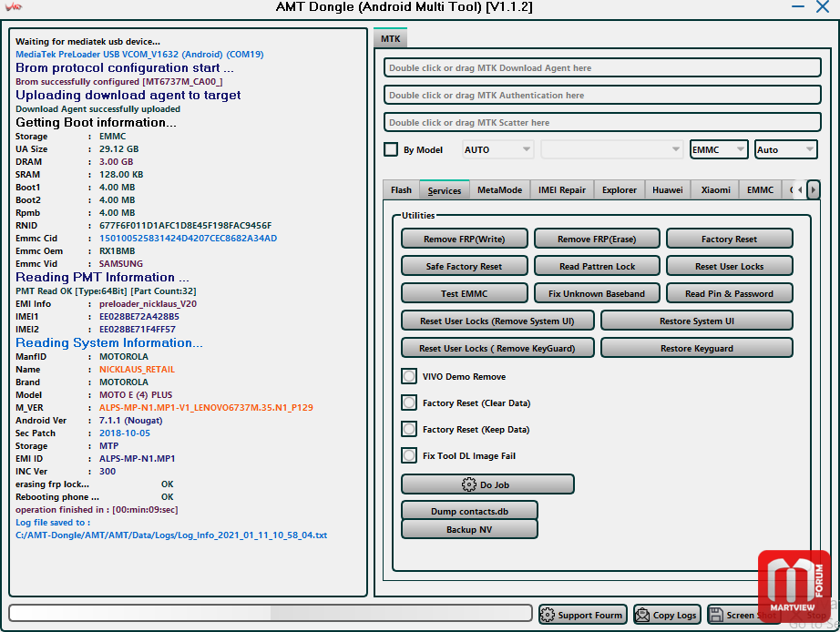Image resolution: width=840 pixels, height=632 pixels.
Task: Click Reset User Locks (Remove System UI)
Action: (x=497, y=321)
